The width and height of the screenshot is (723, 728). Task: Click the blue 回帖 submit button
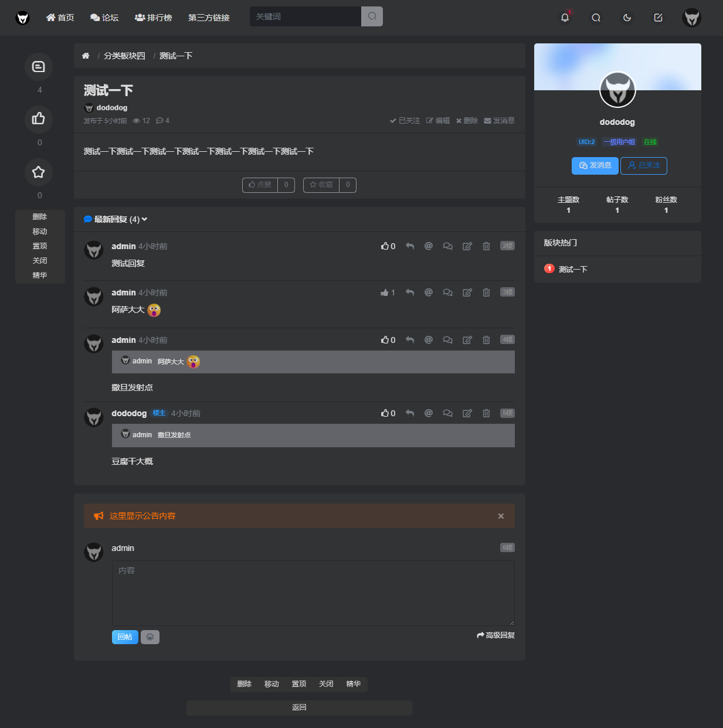(125, 637)
